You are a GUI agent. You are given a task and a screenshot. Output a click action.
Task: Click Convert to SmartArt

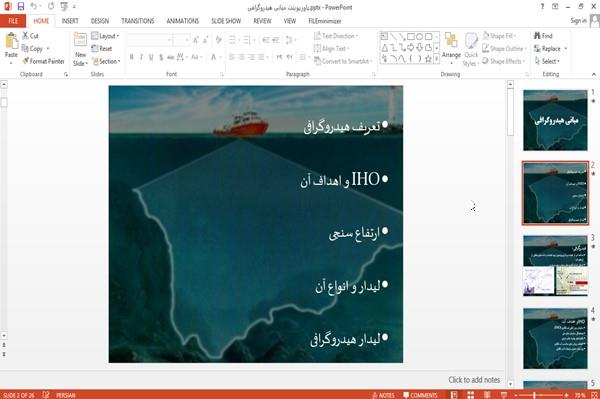pos(342,61)
